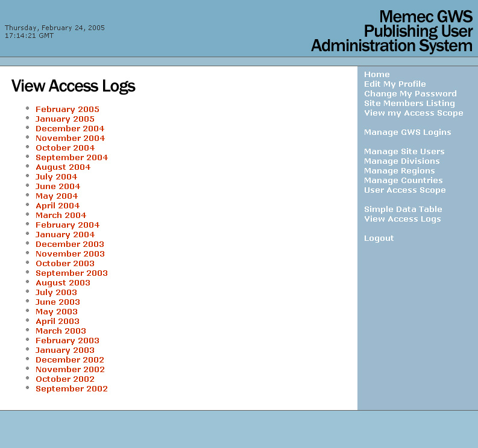
Task: Click the 17:14:21 GMT time text
Action: [29, 36]
